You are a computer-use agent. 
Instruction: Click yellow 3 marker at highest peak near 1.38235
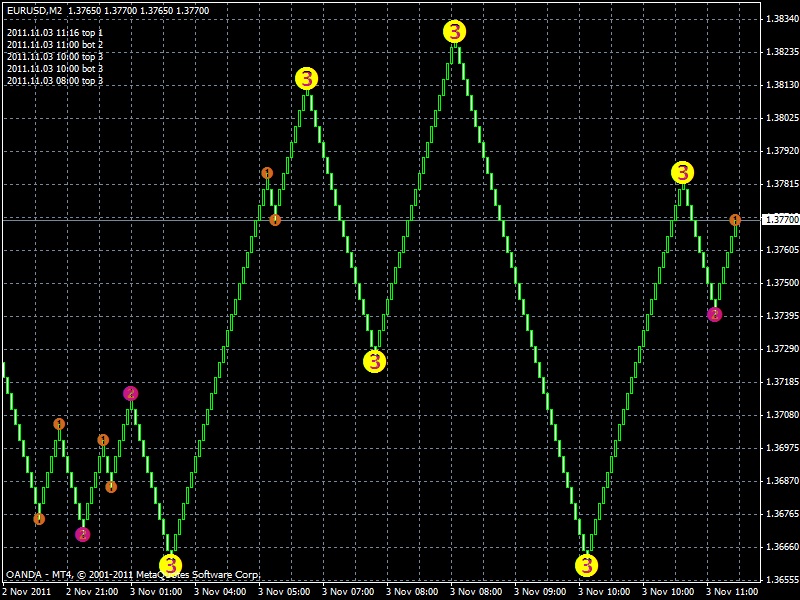454,32
